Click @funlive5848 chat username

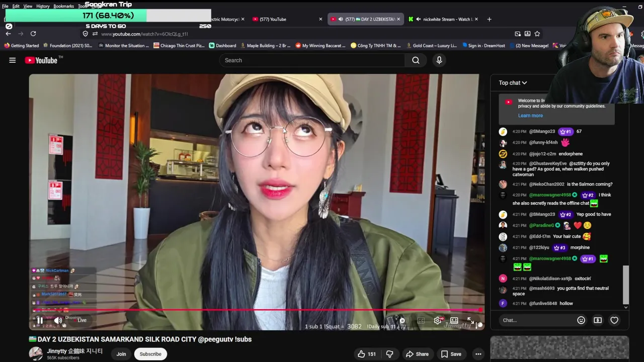click(543, 304)
